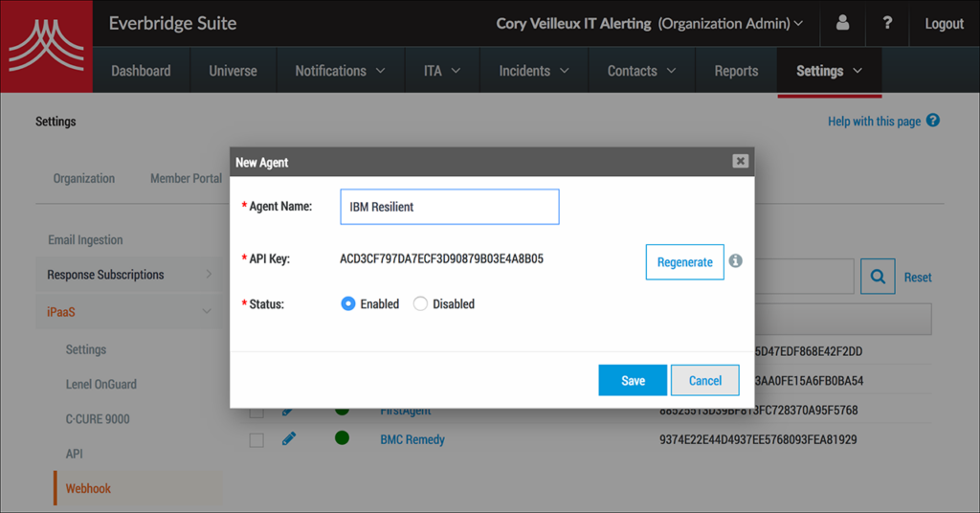Click the BMC Remedy green status dot
The width and height of the screenshot is (980, 513).
342,438
